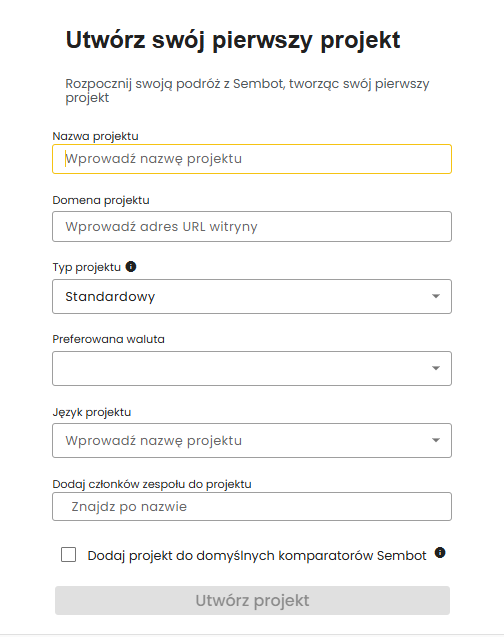This screenshot has width=504, height=637.
Task: Click the arrow in the Preferowana waluta field
Action: click(436, 368)
